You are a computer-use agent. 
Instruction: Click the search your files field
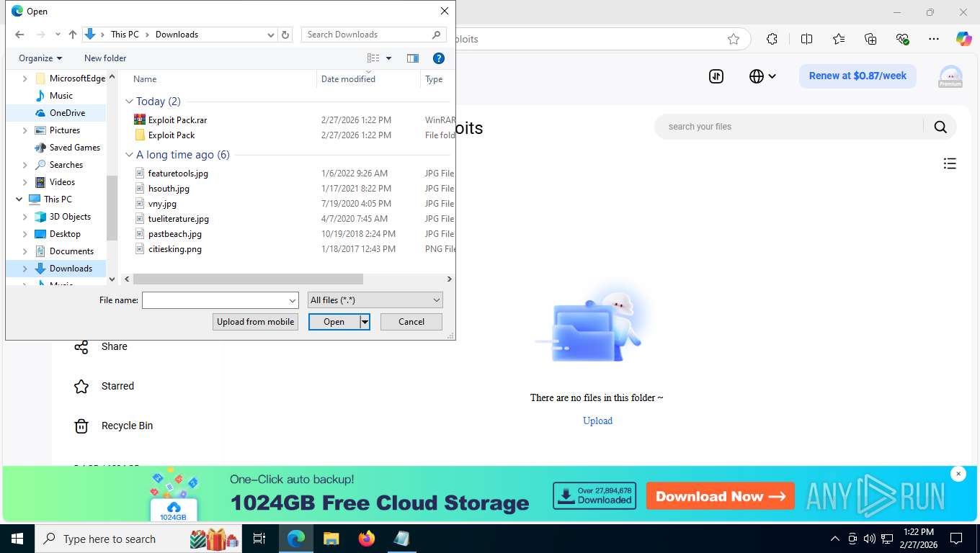click(x=788, y=127)
